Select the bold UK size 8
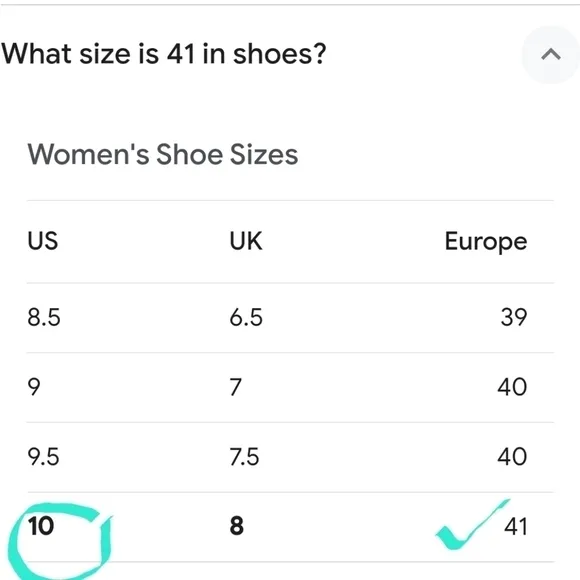 pos(237,526)
